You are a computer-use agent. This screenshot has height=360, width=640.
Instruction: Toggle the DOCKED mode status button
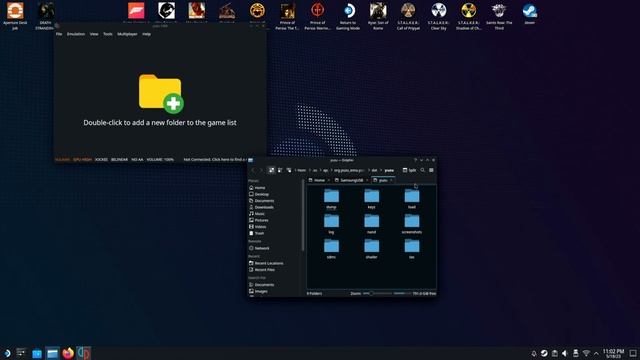pyautogui.click(x=101, y=160)
